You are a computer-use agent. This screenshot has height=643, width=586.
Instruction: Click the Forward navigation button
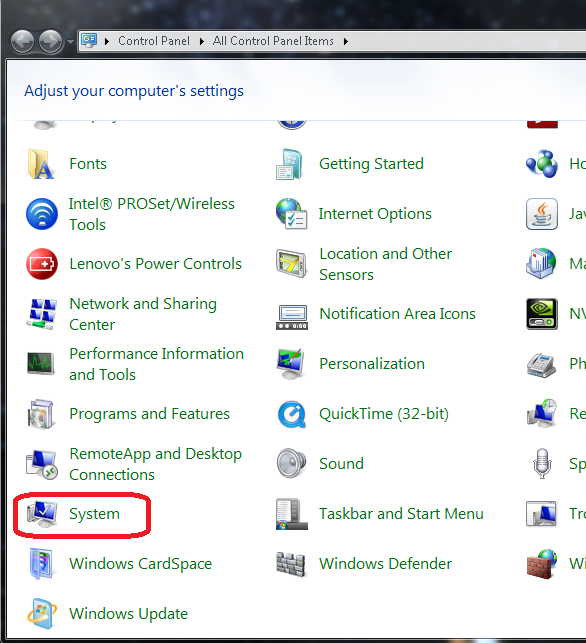[50, 41]
